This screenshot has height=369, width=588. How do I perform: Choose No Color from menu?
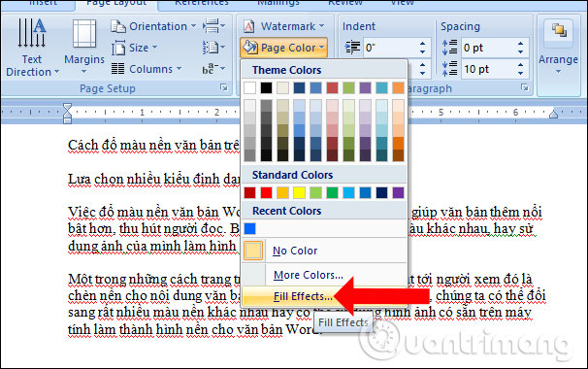(324, 251)
